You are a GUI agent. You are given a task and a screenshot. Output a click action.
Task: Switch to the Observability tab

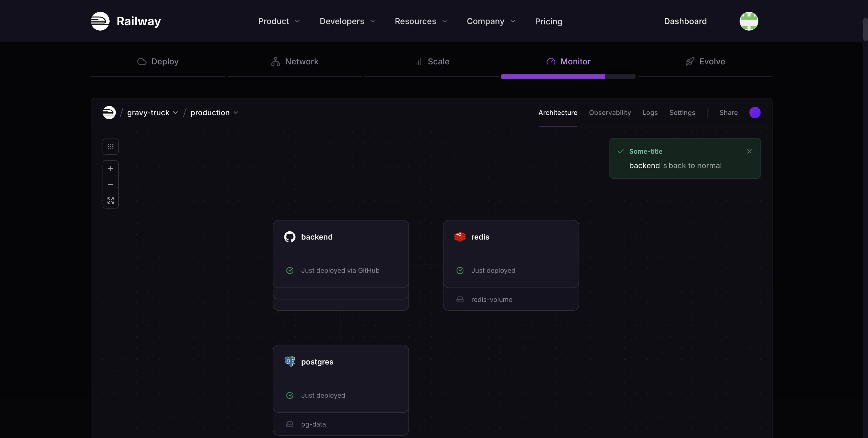pyautogui.click(x=610, y=113)
